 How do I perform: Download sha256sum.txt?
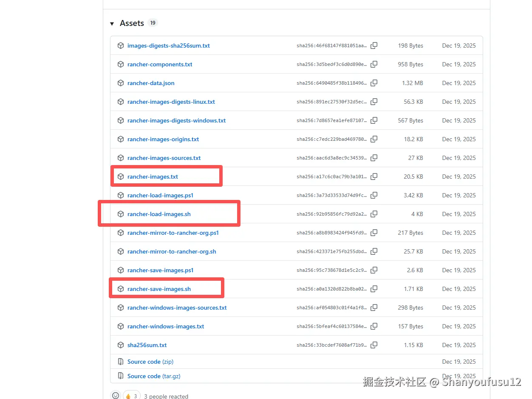coord(147,345)
